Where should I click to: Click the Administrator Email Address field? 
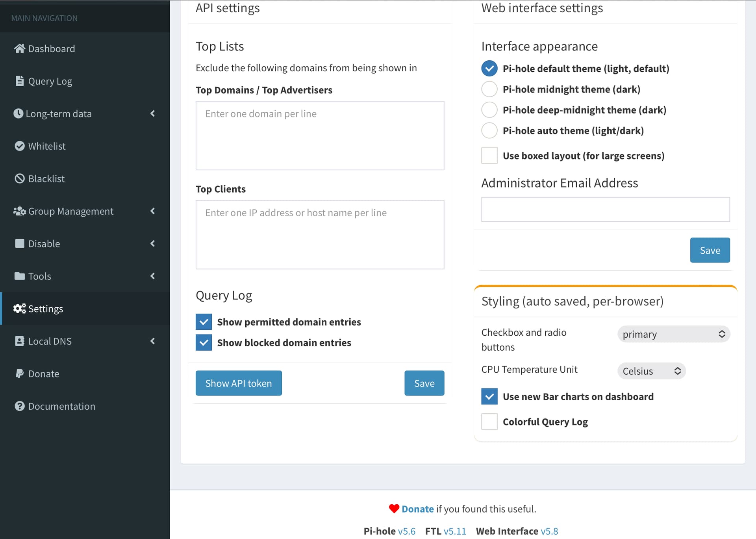pyautogui.click(x=605, y=210)
